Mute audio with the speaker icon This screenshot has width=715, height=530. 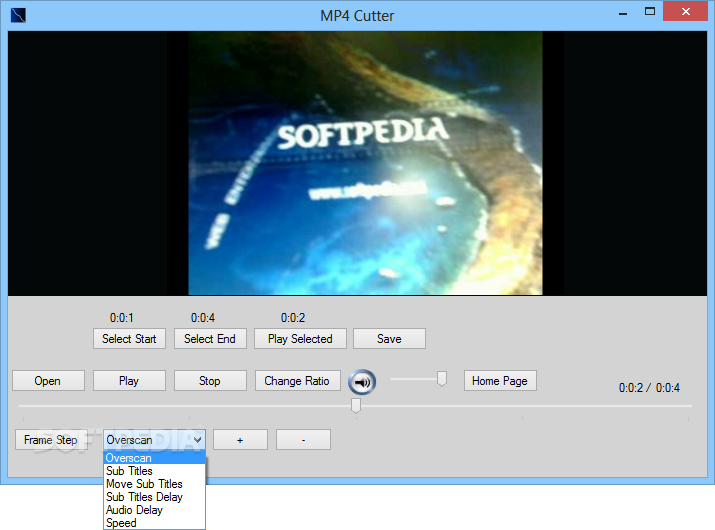click(x=362, y=382)
